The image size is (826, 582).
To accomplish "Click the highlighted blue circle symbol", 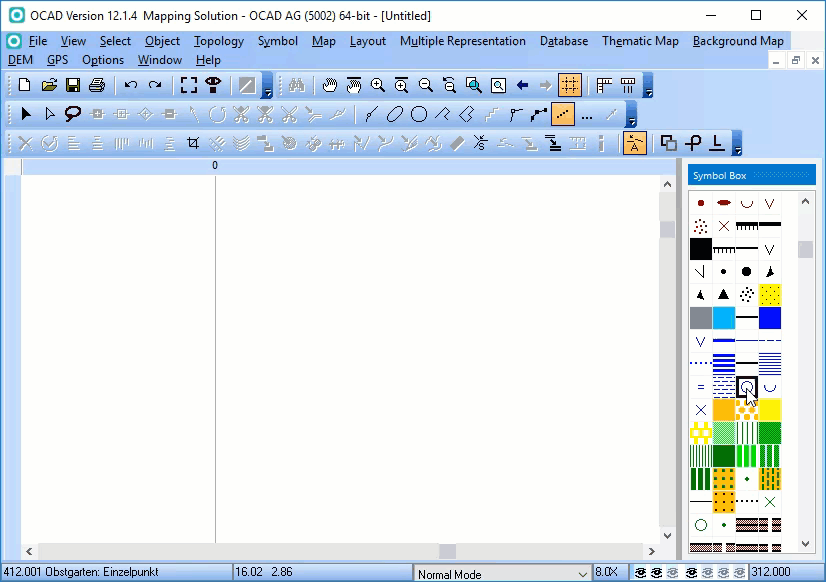I will point(746,387).
